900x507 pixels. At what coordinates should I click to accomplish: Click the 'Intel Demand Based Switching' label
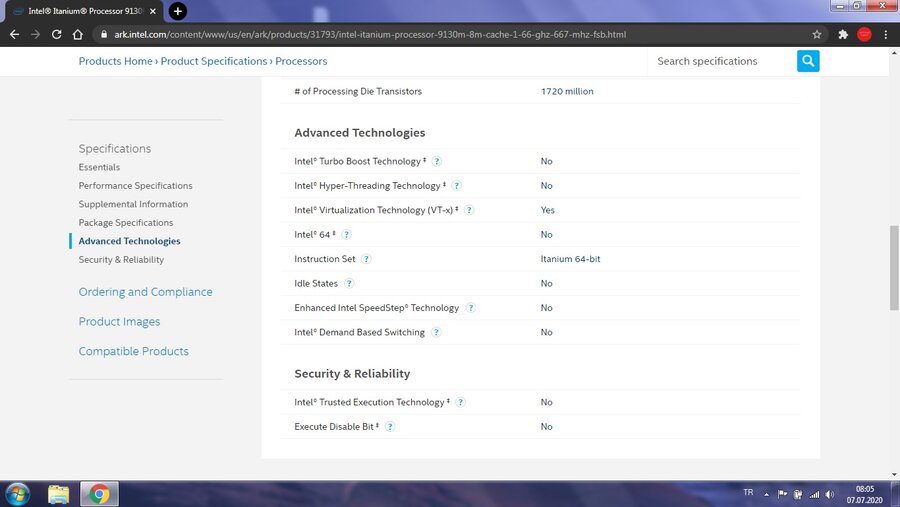point(359,332)
